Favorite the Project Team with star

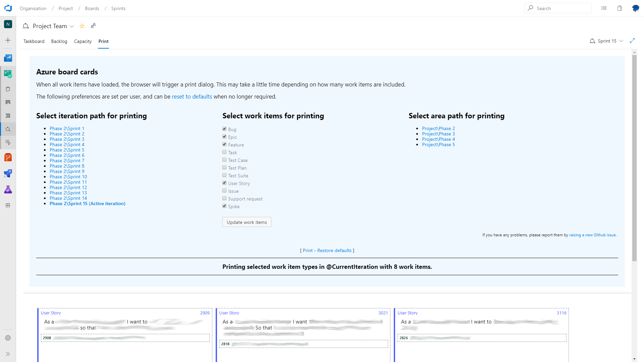coord(82,26)
